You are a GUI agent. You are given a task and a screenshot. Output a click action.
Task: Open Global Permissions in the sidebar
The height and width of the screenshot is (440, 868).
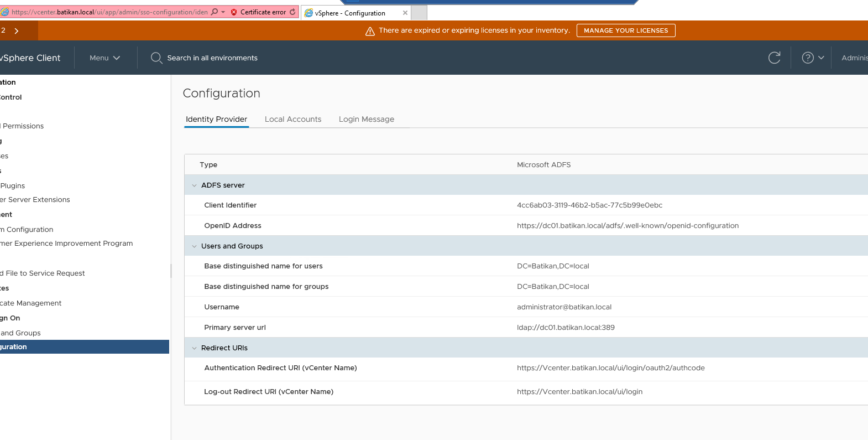pyautogui.click(x=22, y=126)
